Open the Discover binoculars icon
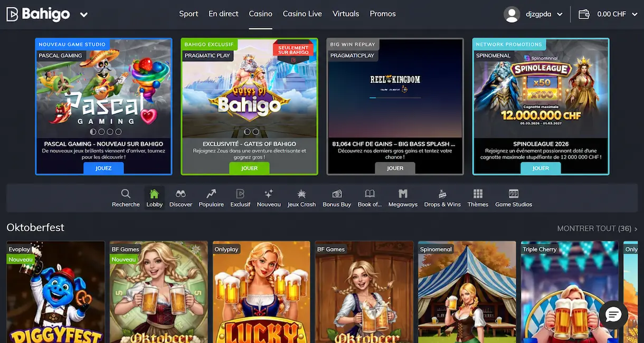This screenshot has width=644, height=343. [181, 194]
